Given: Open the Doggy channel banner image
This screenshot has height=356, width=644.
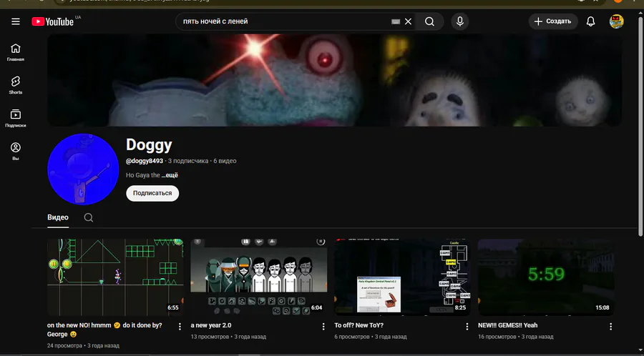Looking at the screenshot, I should tap(334, 80).
